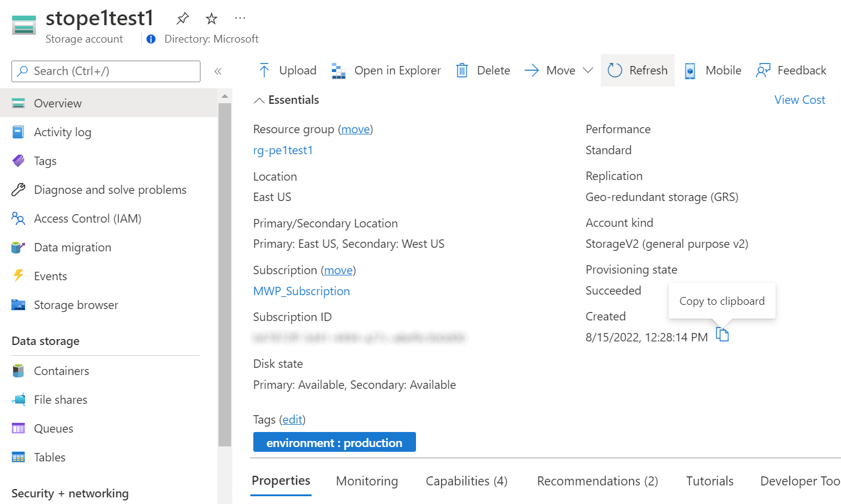This screenshot has height=504, width=841.
Task: Click the Search (Ctrl+/) input box
Action: coord(106,71)
